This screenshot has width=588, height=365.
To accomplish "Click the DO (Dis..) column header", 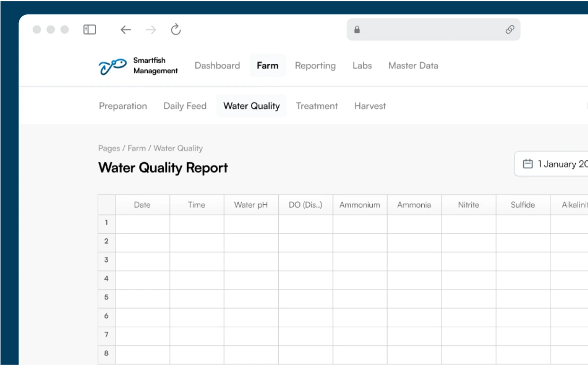I will click(x=306, y=205).
